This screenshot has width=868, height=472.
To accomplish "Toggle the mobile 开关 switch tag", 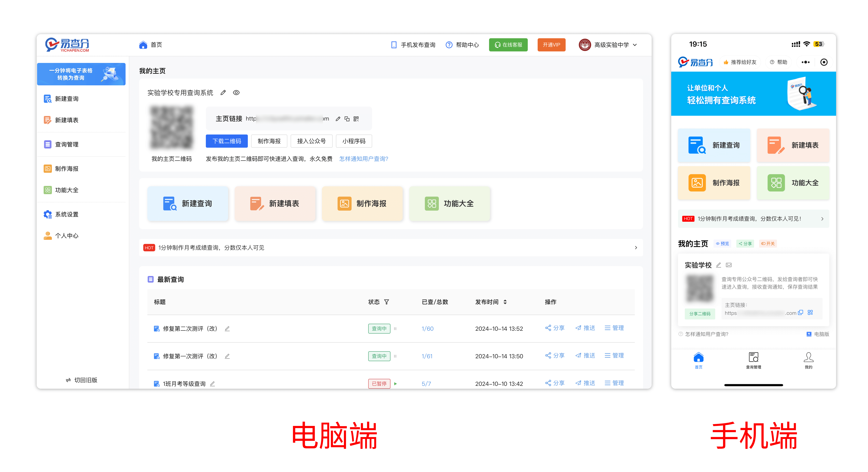I will coord(768,244).
